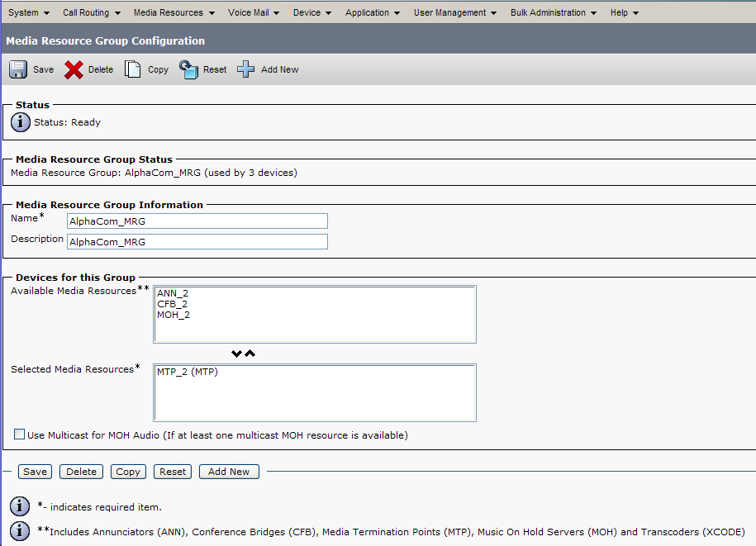Image resolution: width=756 pixels, height=546 pixels.
Task: Expand the Call Routing menu
Action: (x=91, y=12)
